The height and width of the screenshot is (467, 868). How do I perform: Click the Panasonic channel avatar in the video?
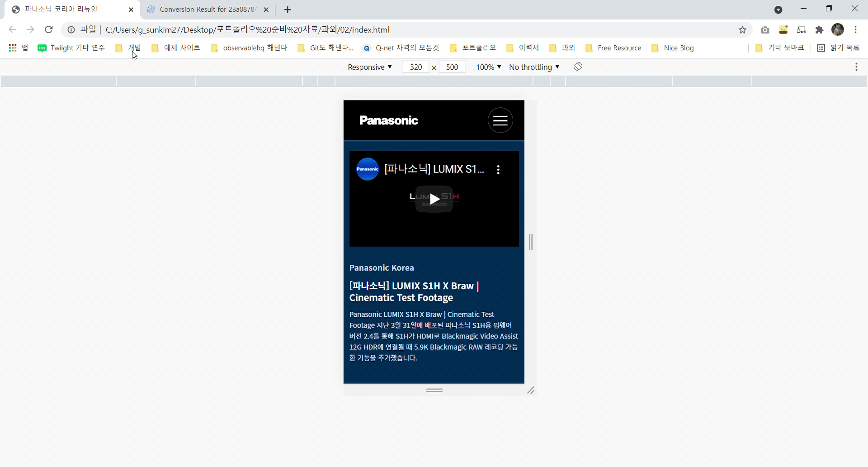368,169
